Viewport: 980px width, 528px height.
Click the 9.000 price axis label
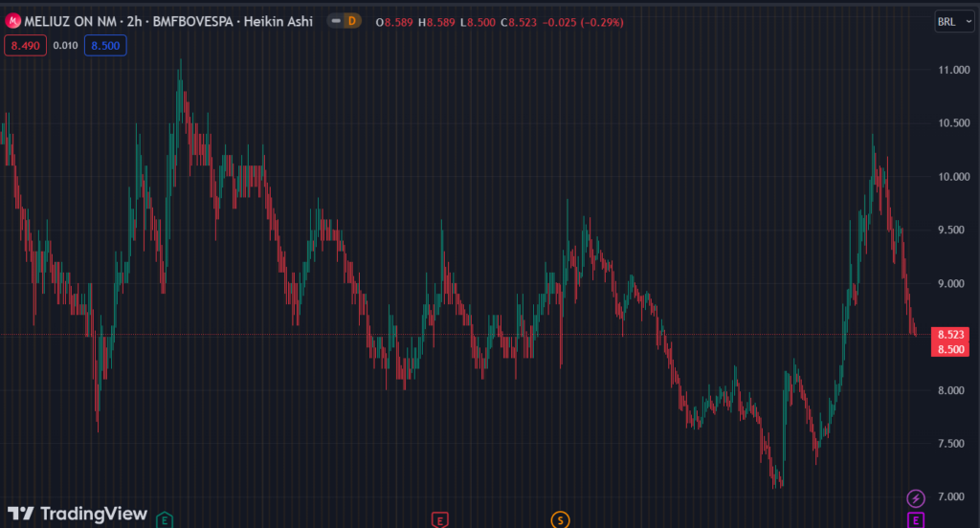(x=951, y=284)
